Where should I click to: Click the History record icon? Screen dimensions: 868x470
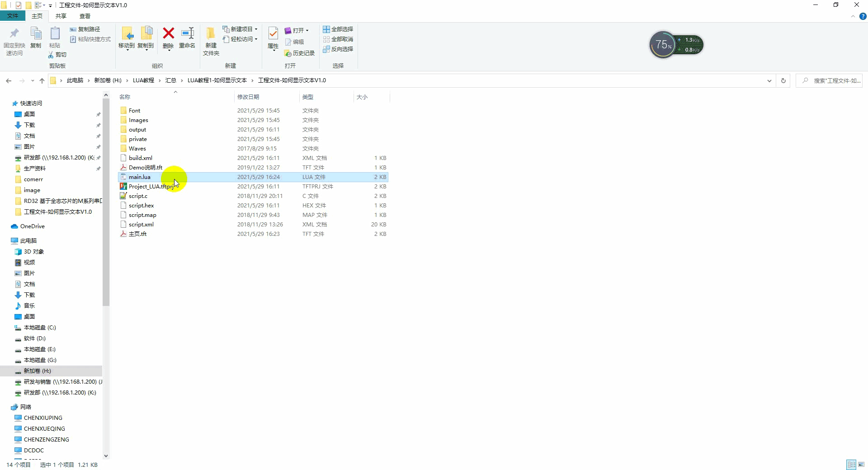pyautogui.click(x=299, y=53)
